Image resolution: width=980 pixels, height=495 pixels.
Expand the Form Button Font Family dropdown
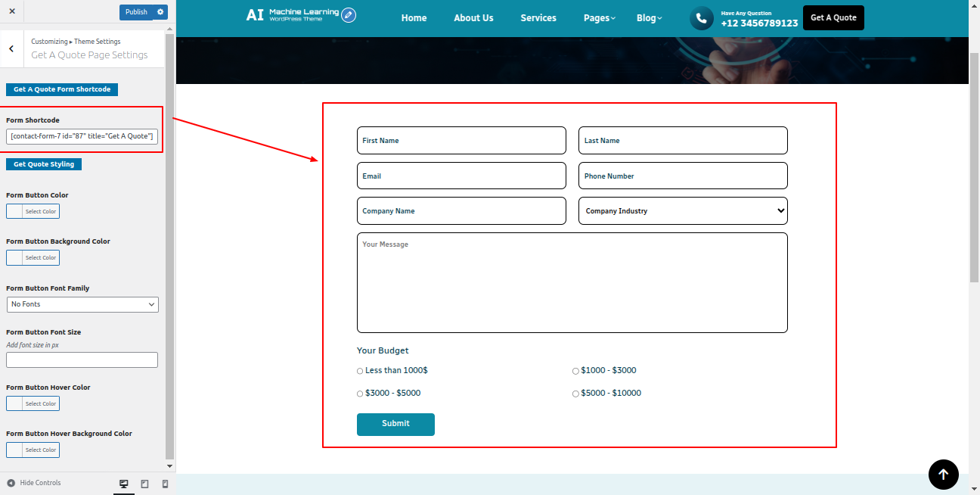(82, 304)
